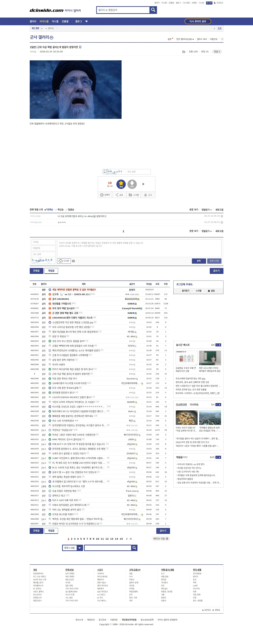The height and width of the screenshot is (644, 253).
Task: Go to page 7 in the pagination
Action: click(87, 539)
